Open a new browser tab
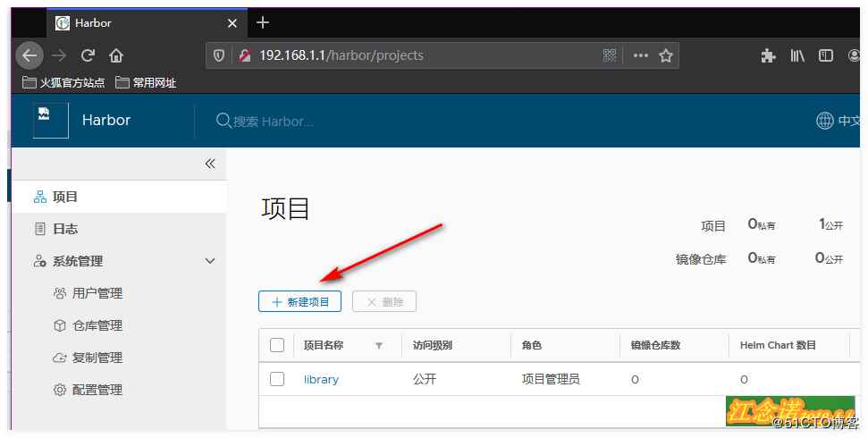Image resolution: width=868 pixels, height=438 pixels. (x=263, y=22)
